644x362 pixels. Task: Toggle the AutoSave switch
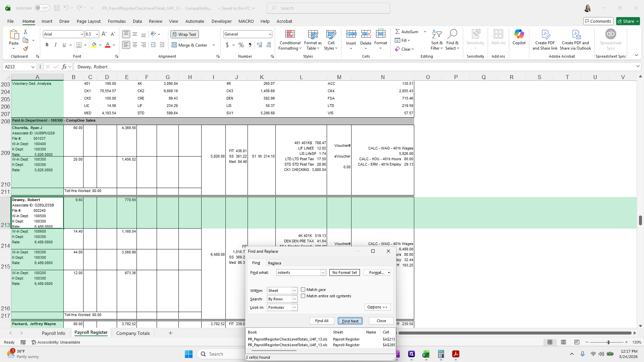pyautogui.click(x=42, y=8)
